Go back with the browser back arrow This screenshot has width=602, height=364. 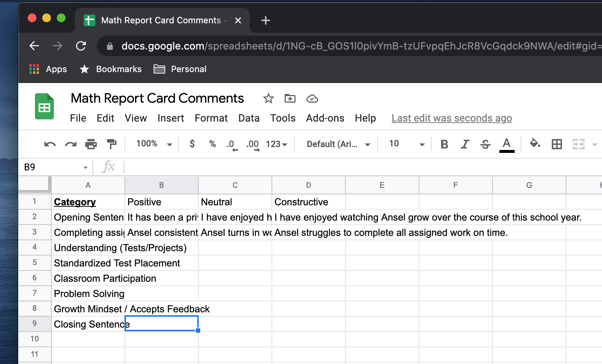[34, 46]
